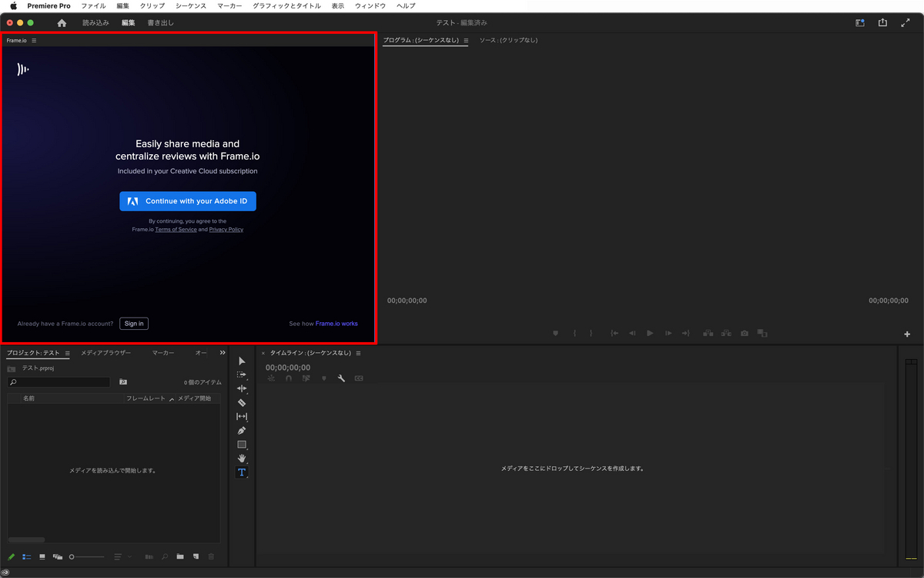The image size is (924, 578).
Task: Click the Project panel search field
Action: [x=59, y=382]
